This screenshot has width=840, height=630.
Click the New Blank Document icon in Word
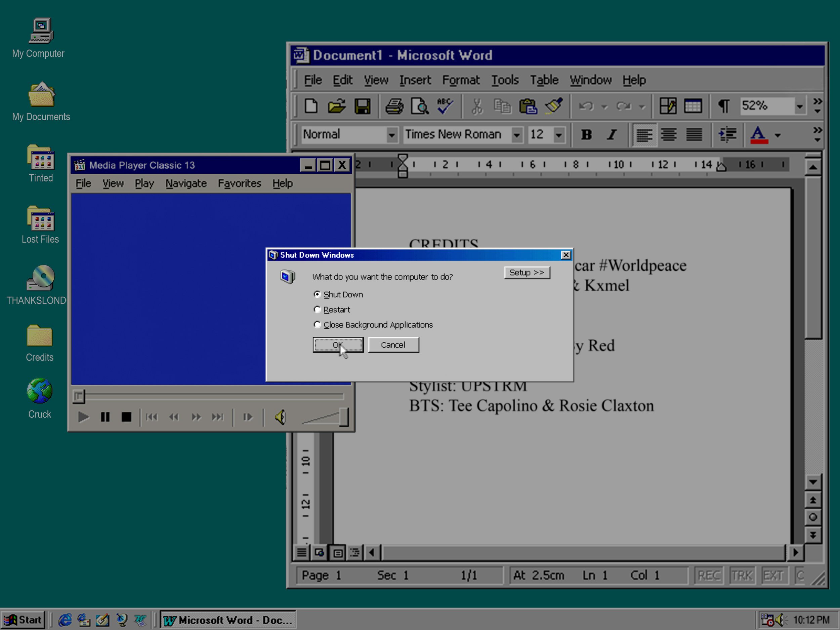(x=311, y=106)
